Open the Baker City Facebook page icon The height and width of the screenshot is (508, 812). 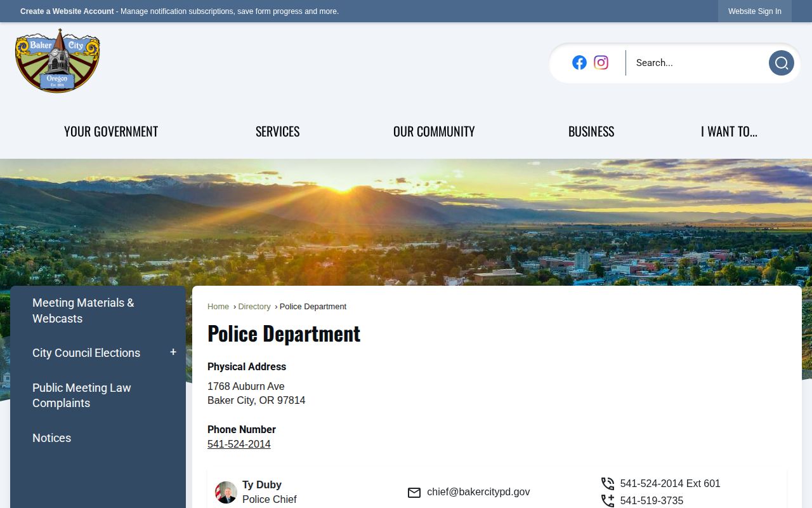579,62
